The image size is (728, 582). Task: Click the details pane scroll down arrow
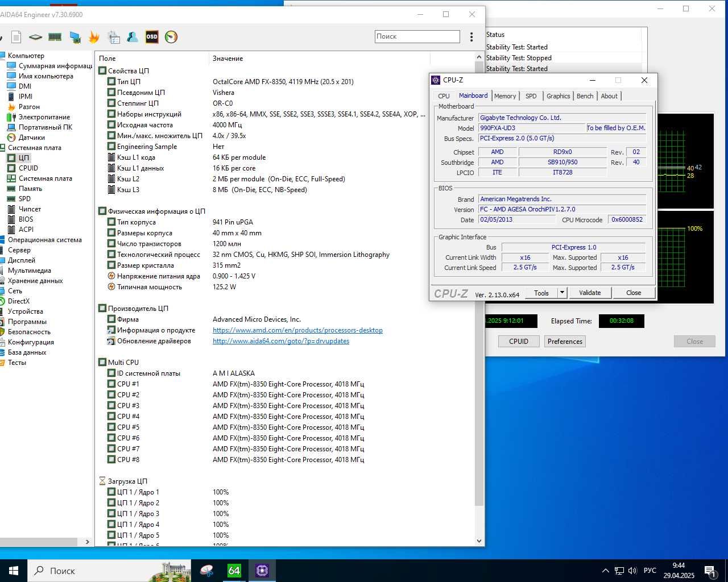479,541
